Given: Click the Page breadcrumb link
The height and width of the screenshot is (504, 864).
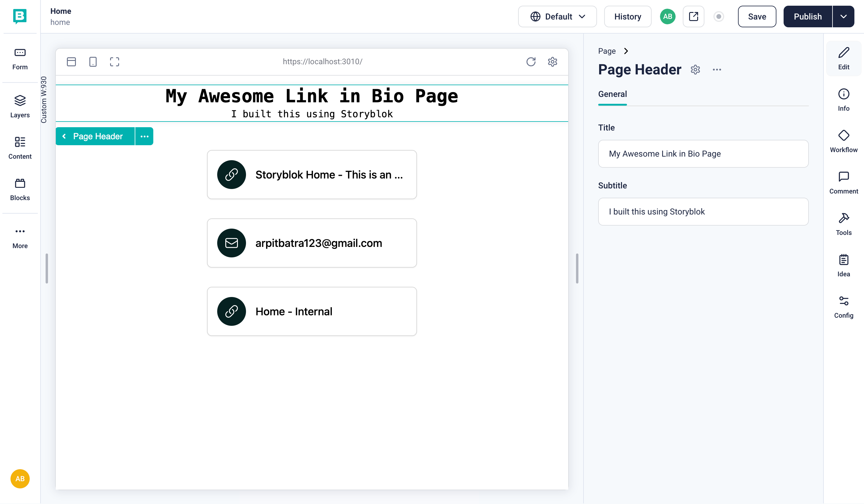Looking at the screenshot, I should (x=607, y=51).
